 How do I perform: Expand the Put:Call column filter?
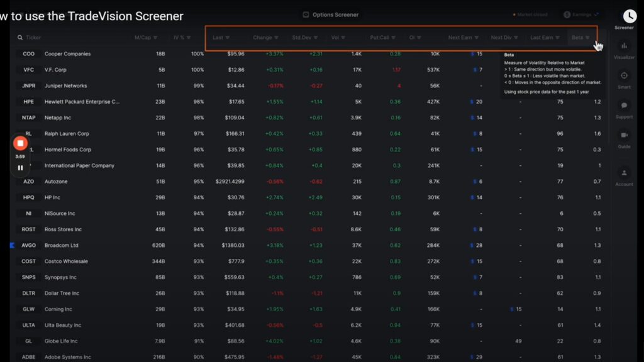(x=382, y=37)
